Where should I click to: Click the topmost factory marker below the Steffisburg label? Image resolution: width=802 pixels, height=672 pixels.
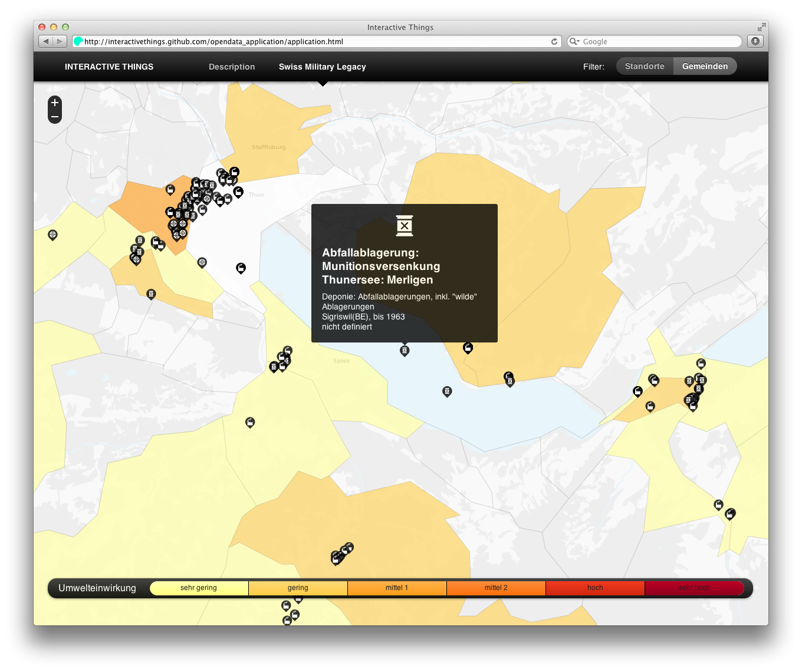coord(234,172)
